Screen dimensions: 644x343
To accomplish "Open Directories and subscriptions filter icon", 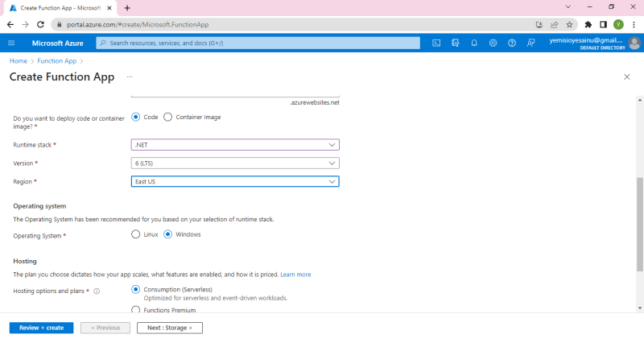I will (455, 43).
